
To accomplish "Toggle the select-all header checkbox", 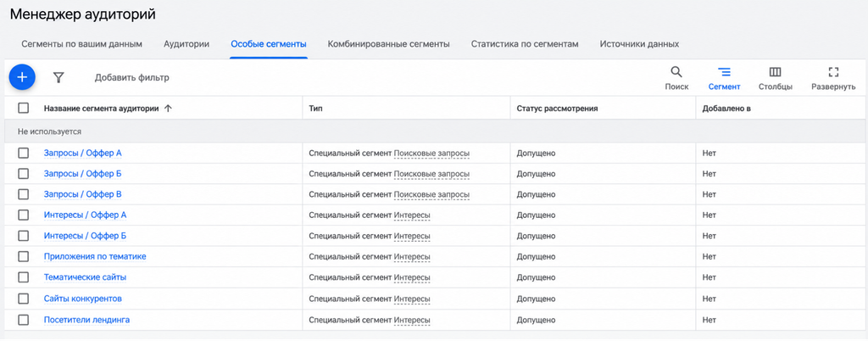I will [x=23, y=108].
